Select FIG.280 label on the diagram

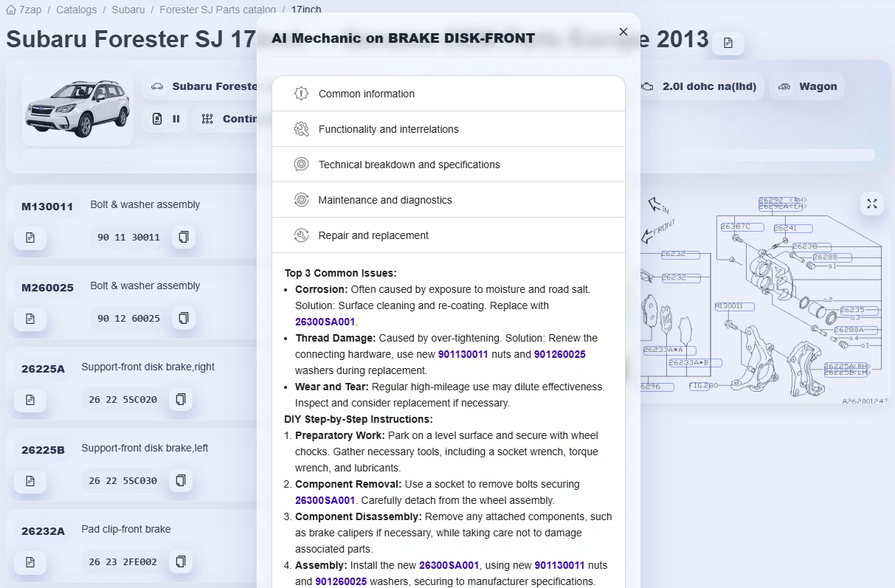pyautogui.click(x=699, y=385)
